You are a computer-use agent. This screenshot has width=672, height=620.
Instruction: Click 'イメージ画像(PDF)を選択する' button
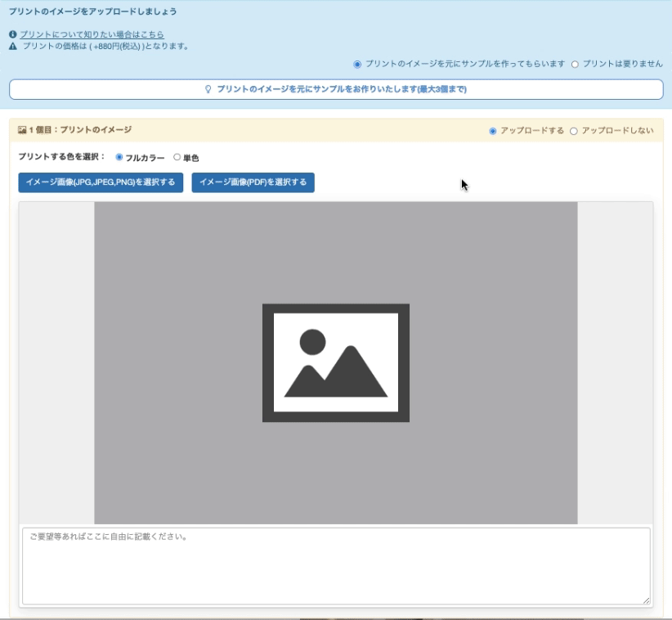pyautogui.click(x=253, y=182)
